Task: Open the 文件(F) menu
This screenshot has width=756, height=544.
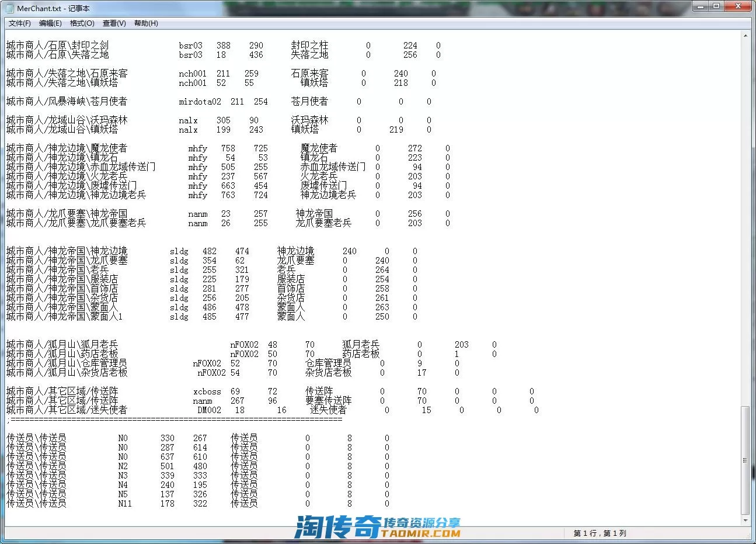Action: pos(20,23)
